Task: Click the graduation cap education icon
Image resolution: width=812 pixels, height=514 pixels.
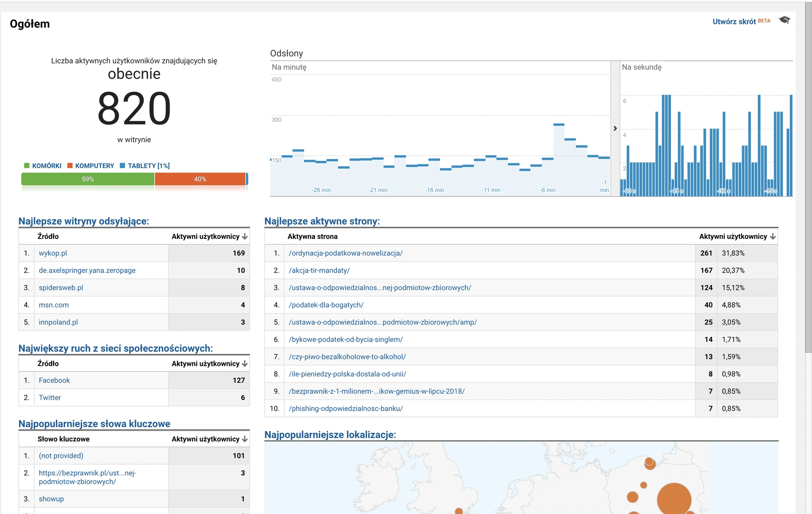Action: [784, 20]
